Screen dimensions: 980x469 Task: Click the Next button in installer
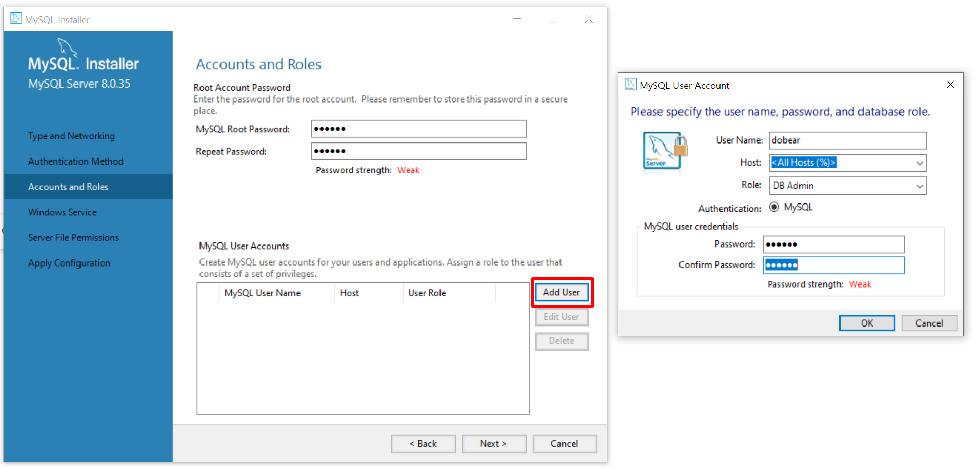point(494,444)
